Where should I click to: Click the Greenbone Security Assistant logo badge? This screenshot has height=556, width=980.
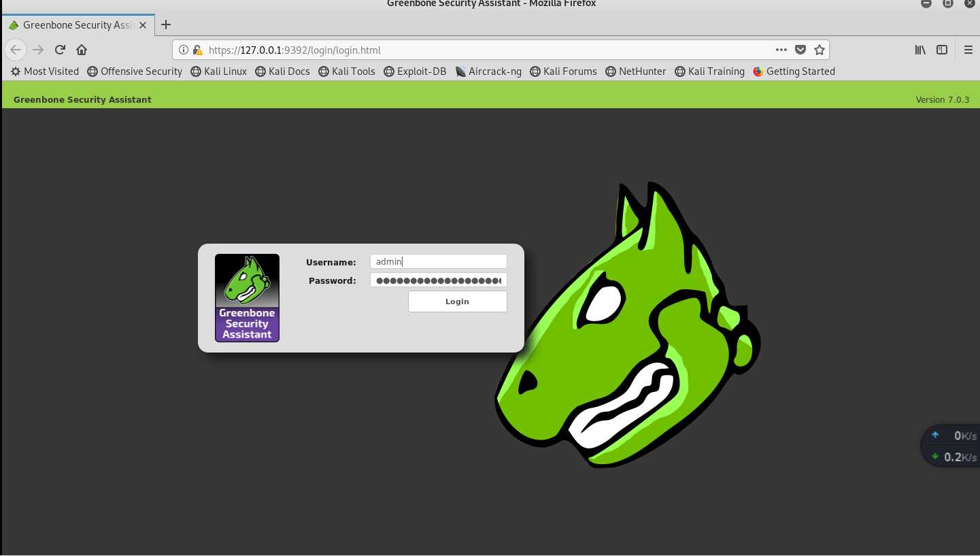pyautogui.click(x=247, y=298)
